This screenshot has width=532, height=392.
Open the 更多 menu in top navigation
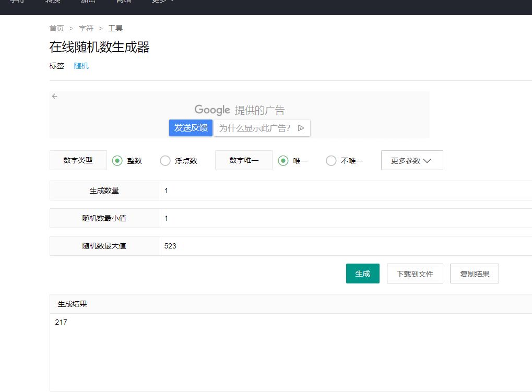coord(162,2)
